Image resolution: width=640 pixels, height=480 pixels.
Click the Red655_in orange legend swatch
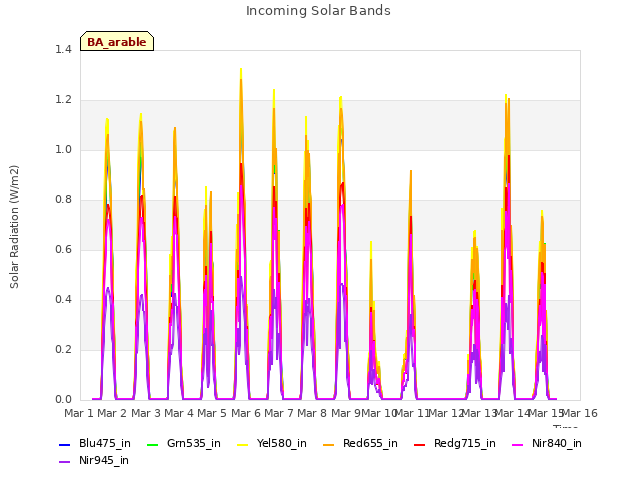329,444
